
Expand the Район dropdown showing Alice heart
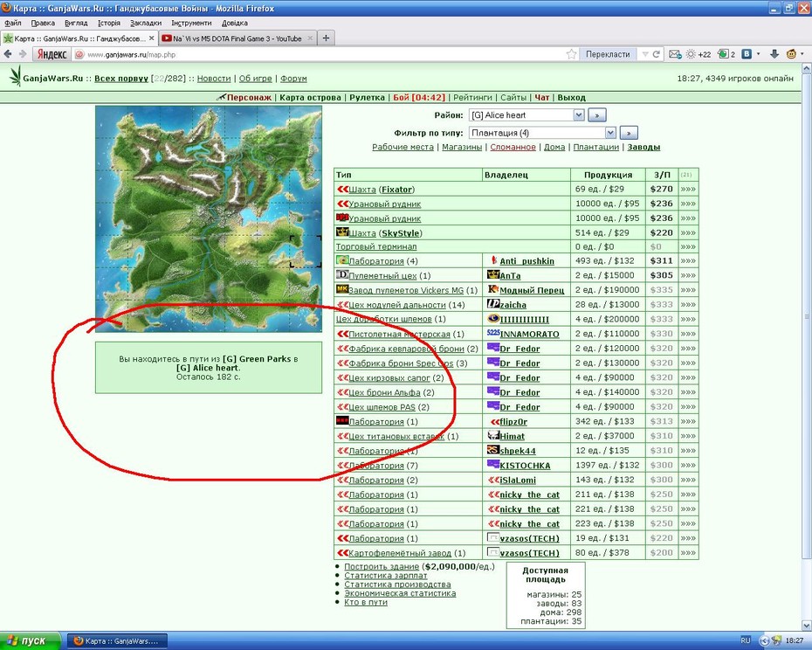pyautogui.click(x=579, y=115)
